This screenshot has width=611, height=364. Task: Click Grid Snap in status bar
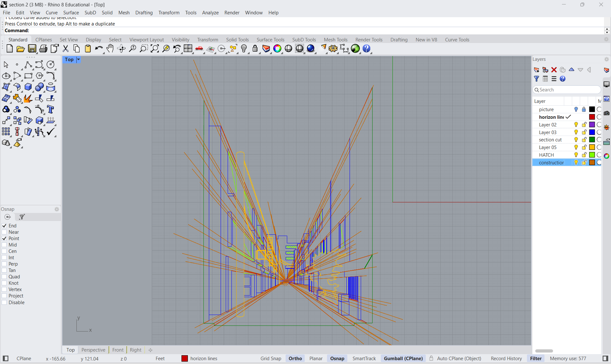pos(271,359)
